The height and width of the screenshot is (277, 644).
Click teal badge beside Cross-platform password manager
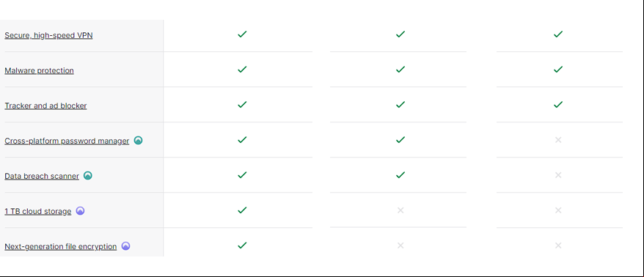(139, 141)
